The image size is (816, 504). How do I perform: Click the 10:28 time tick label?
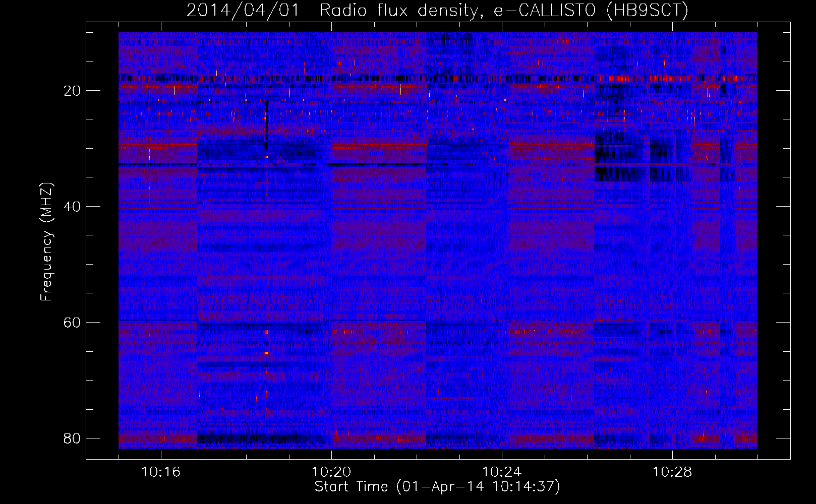tap(672, 472)
